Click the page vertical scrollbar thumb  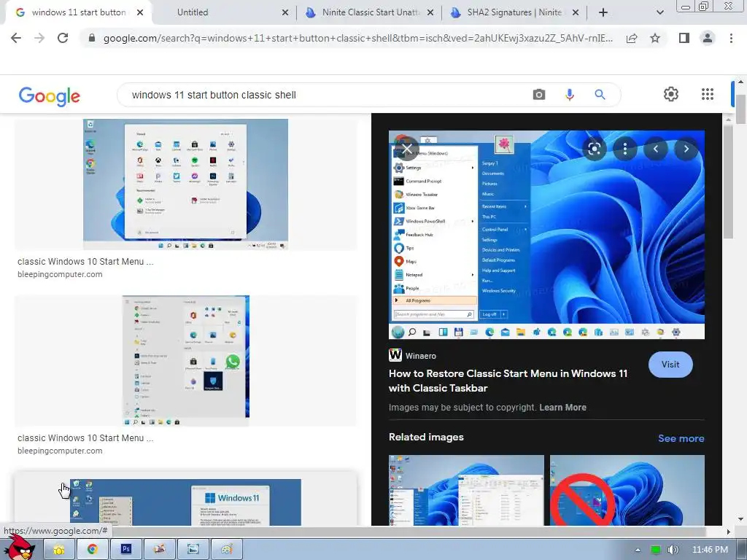(x=741, y=109)
